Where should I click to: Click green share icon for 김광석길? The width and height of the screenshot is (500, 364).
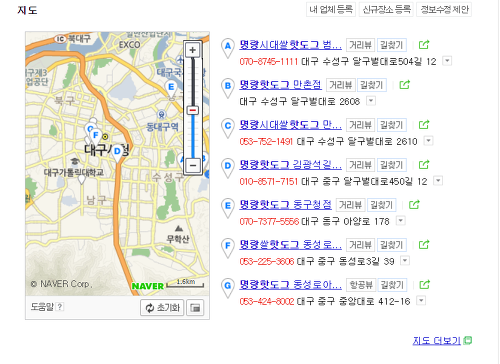[x=424, y=165]
